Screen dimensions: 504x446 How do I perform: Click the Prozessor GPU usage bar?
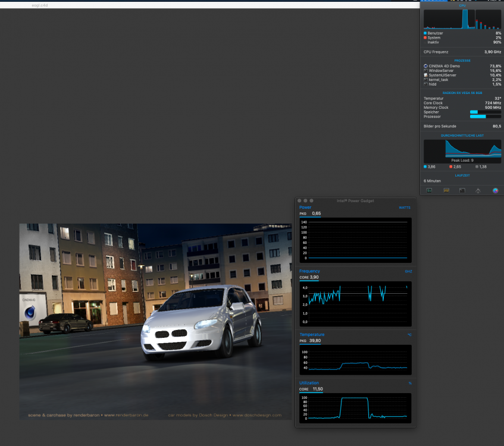pos(486,117)
